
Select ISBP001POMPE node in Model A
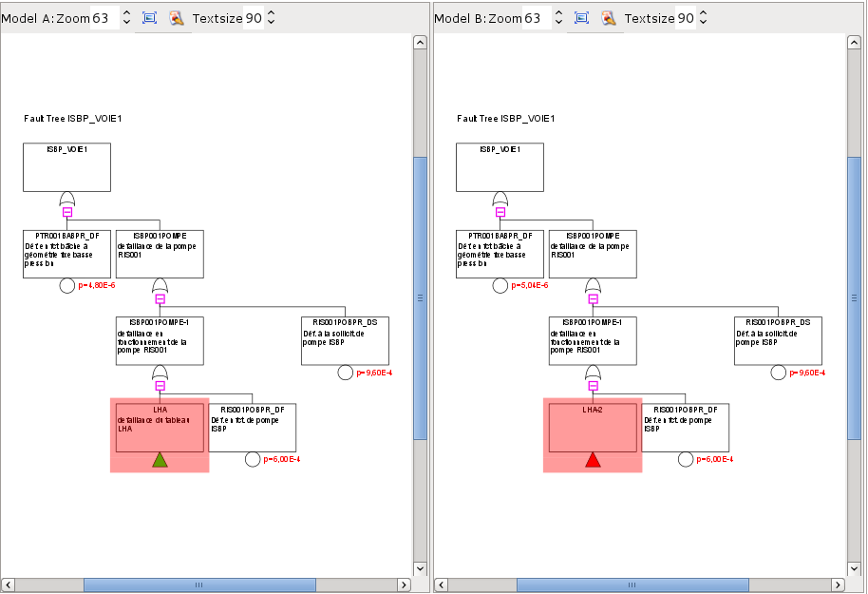pos(160,255)
